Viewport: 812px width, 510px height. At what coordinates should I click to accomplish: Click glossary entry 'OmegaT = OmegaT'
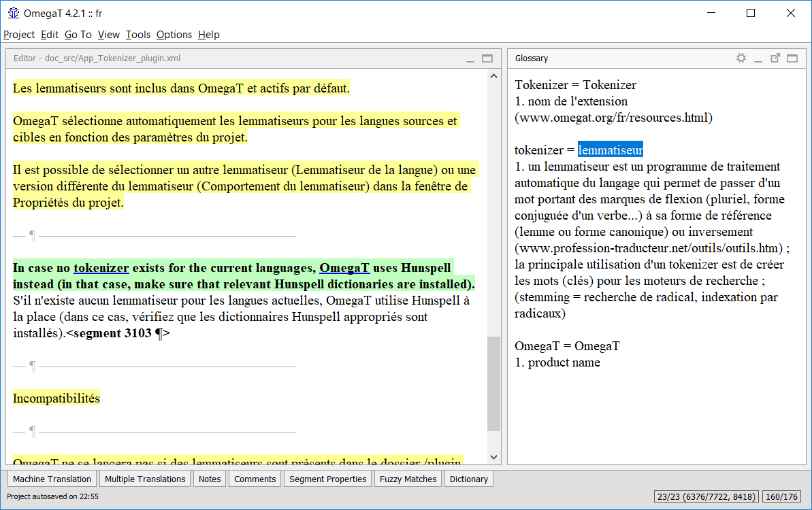click(x=567, y=346)
